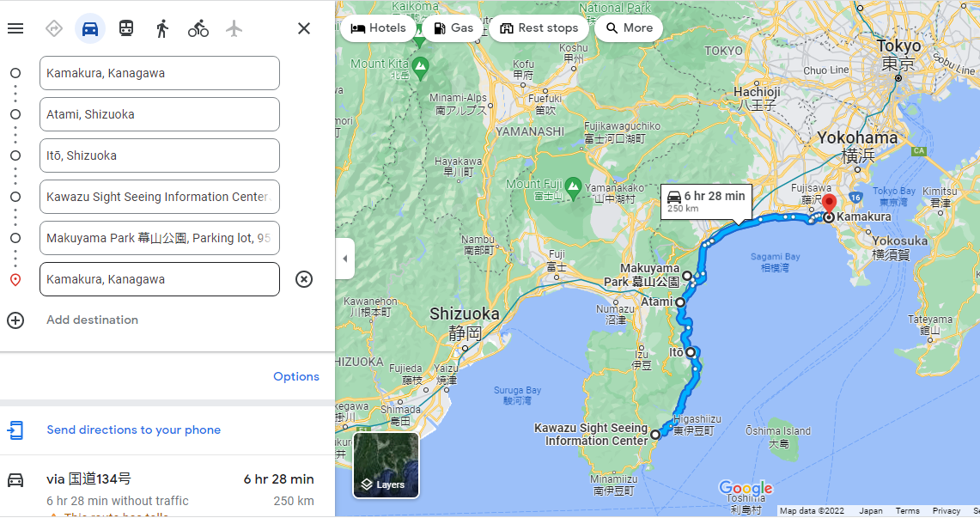The width and height of the screenshot is (980, 518).
Task: Open the Privacy link
Action: tap(947, 510)
